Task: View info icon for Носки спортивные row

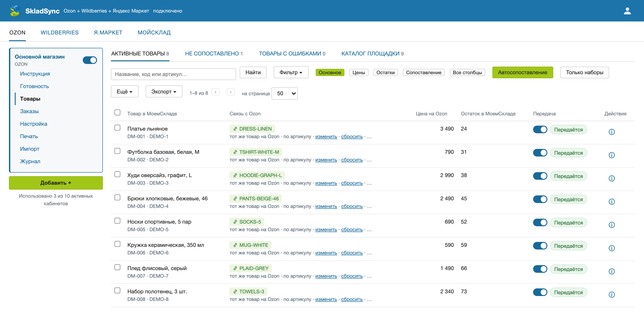Action: click(612, 225)
